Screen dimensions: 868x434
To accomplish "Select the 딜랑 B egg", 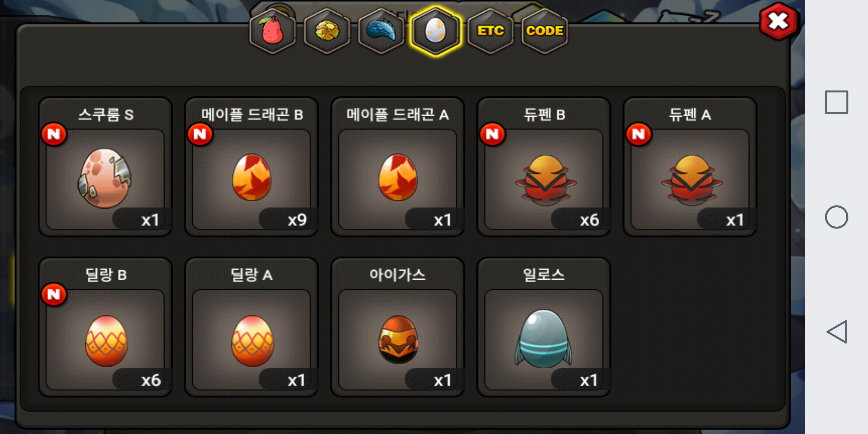I will [x=105, y=327].
